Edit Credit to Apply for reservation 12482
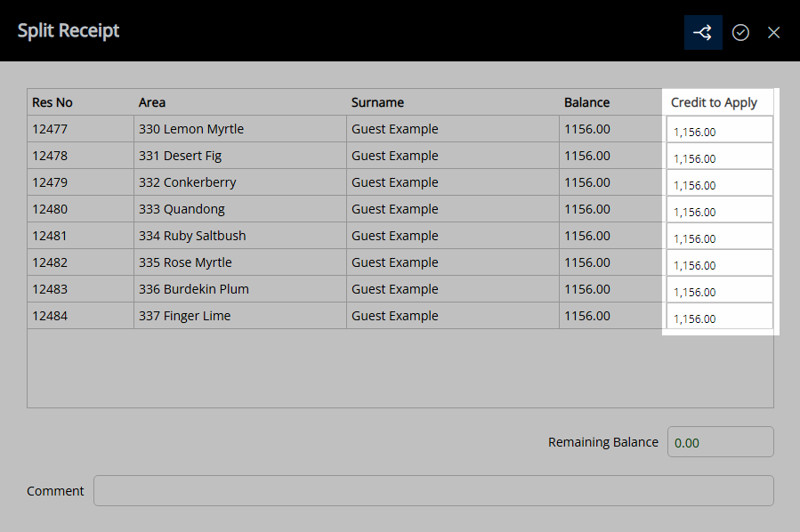The width and height of the screenshot is (800, 532). tap(719, 262)
